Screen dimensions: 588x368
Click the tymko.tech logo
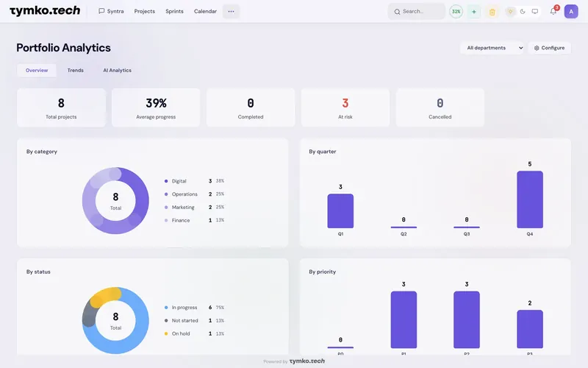(x=45, y=11)
